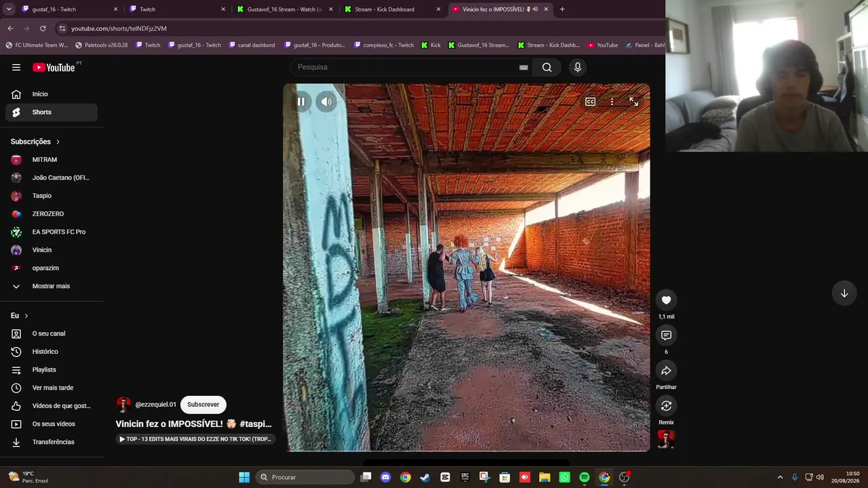Start voice search with the microphone

click(578, 67)
